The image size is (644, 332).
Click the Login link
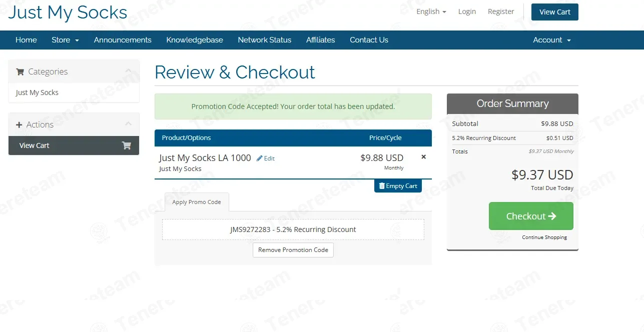pos(467,11)
